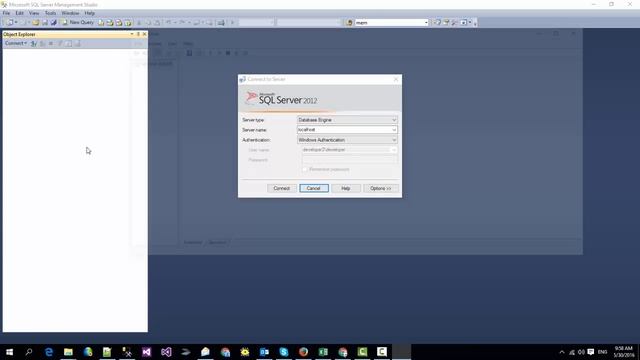Open Firefox from the taskbar
Viewport: 640px width, 360px height.
pos(303,352)
